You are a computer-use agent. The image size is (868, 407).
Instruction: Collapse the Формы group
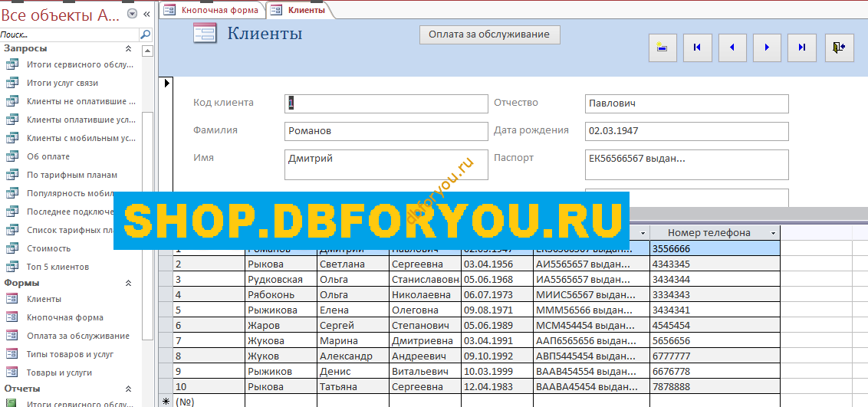pyautogui.click(x=128, y=283)
